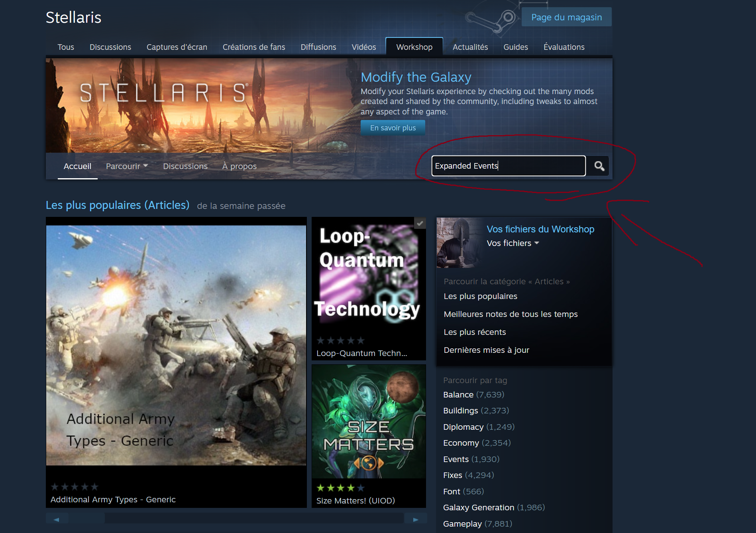Open the Évaluations tab
Screen dimensions: 756x533
point(564,47)
